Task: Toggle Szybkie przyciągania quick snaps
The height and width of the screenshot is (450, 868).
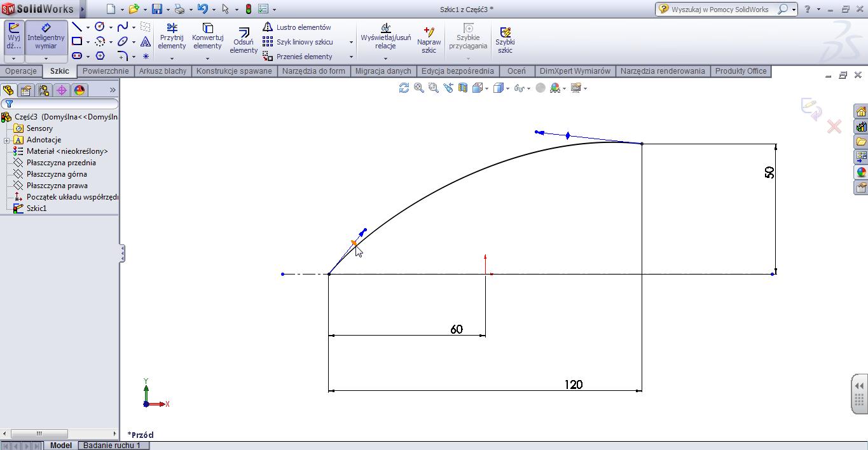Action: click(468, 37)
